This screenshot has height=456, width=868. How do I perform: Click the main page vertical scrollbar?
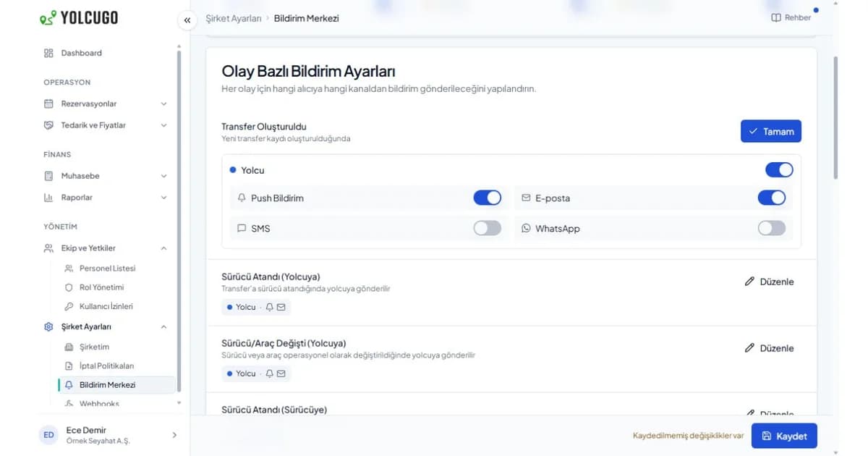(x=835, y=118)
